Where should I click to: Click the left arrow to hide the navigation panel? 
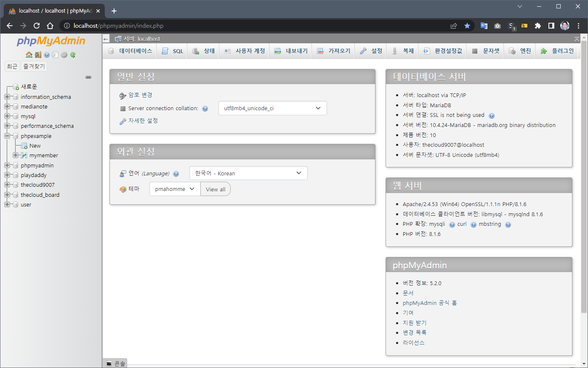point(106,39)
